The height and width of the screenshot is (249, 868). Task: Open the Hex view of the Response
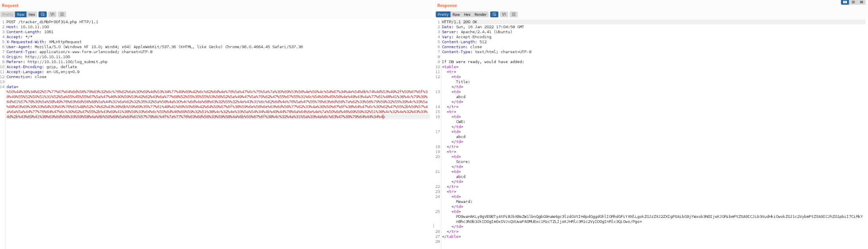[x=467, y=15]
